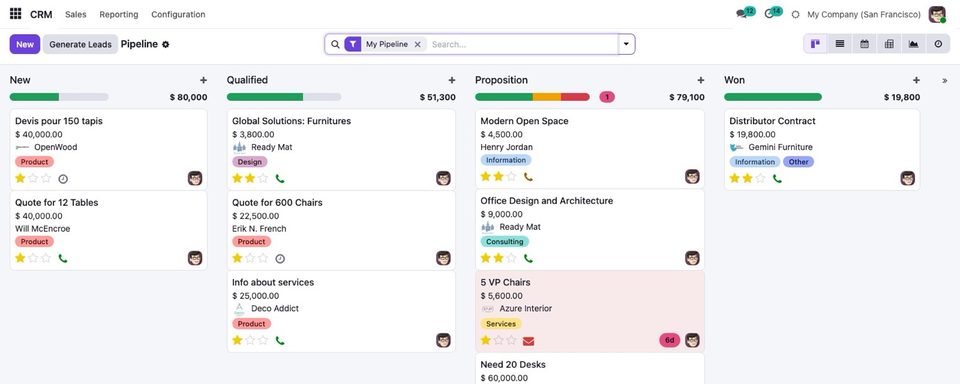Click the Pipeline settings gear icon
Viewport: 960px width, 384px height.
[x=165, y=45]
